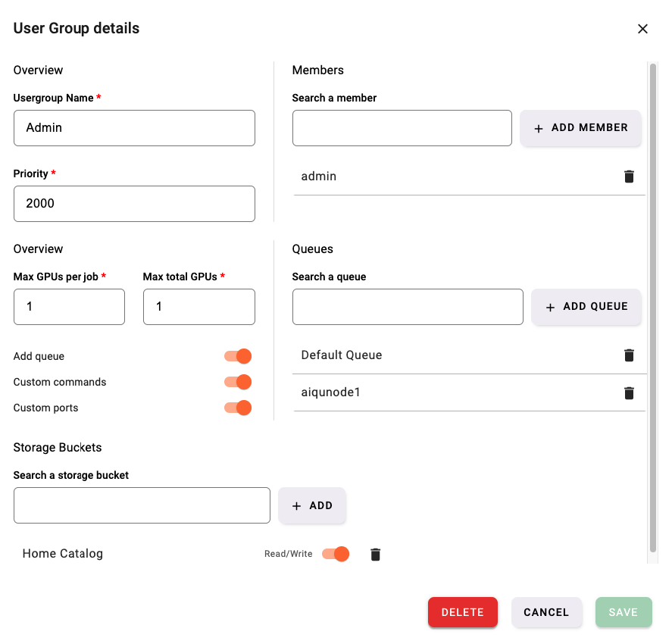Toggle Custom ports off
Image resolution: width=672 pixels, height=644 pixels.
click(238, 408)
